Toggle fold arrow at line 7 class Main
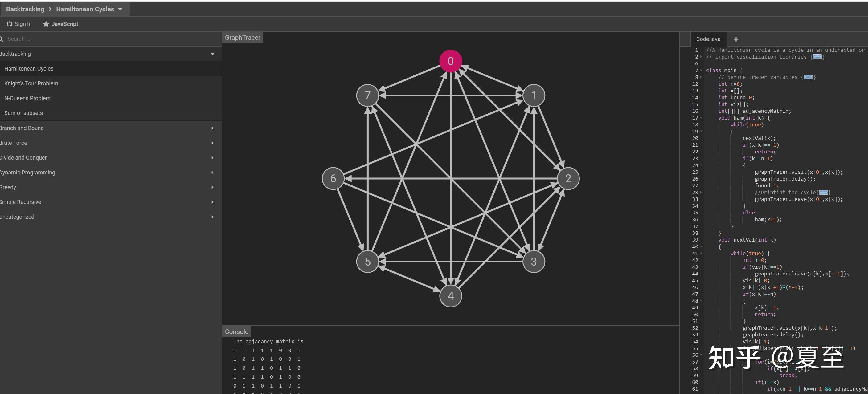The height and width of the screenshot is (394, 868). [701, 70]
